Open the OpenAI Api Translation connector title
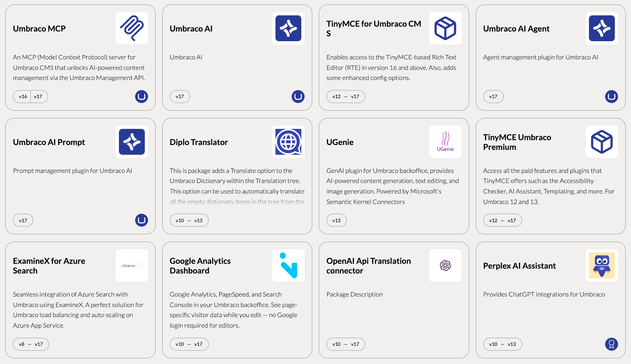Image resolution: width=631 pixels, height=364 pixels. 368,266
